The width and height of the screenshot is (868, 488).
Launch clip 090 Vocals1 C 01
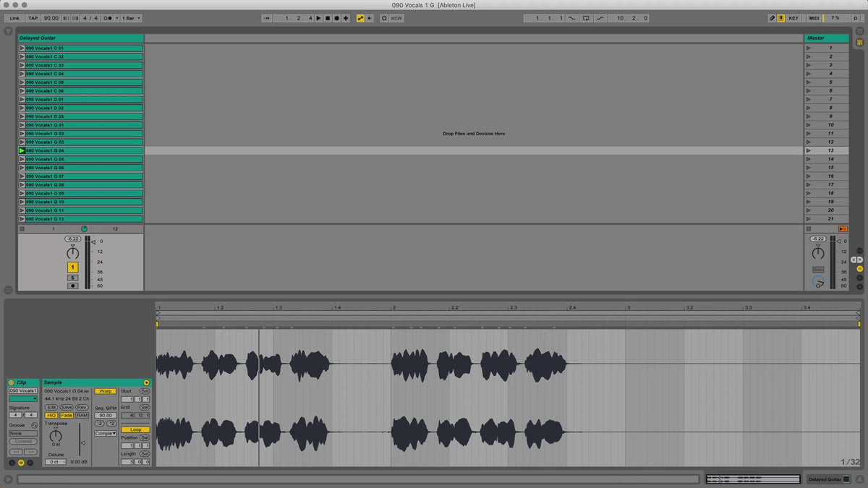tap(22, 48)
